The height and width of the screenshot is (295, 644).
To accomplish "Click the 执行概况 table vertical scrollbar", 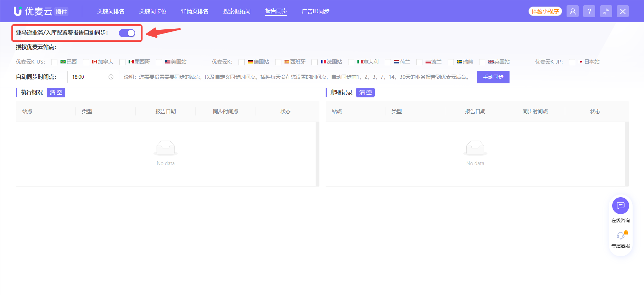I will [x=317, y=154].
